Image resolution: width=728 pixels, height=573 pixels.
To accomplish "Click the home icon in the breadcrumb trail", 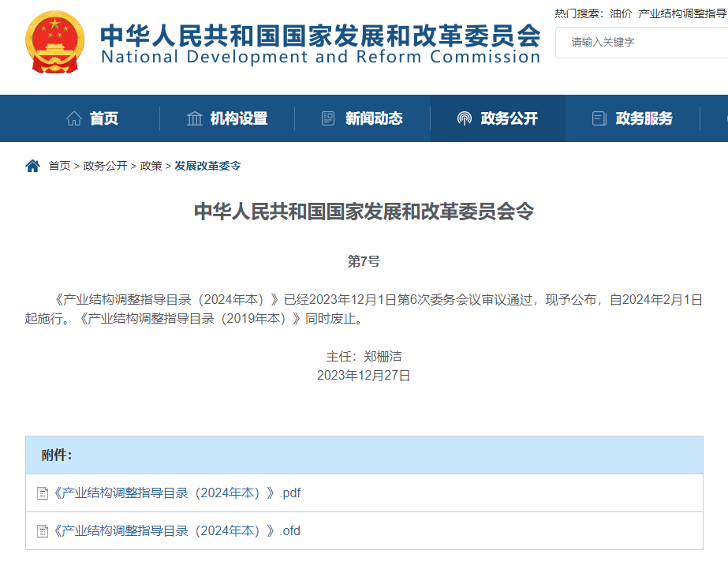I will (x=32, y=165).
